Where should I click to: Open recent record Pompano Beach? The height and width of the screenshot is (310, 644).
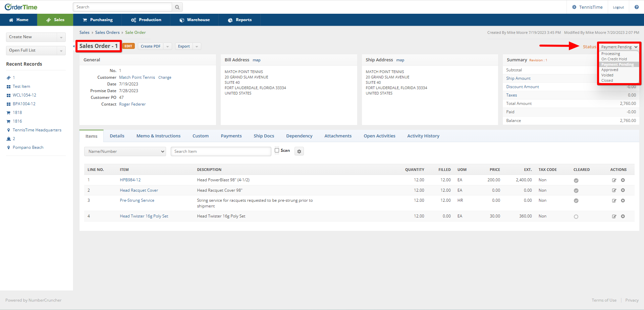28,147
